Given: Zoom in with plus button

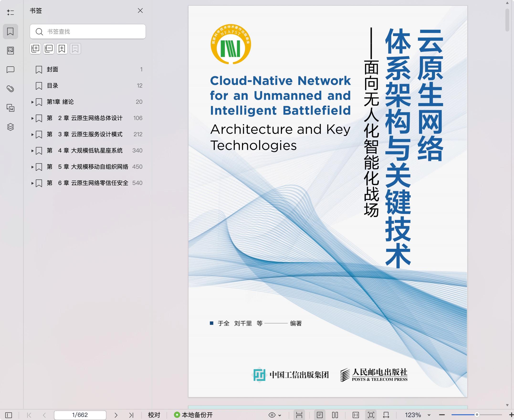Looking at the screenshot, I should click(x=511, y=415).
